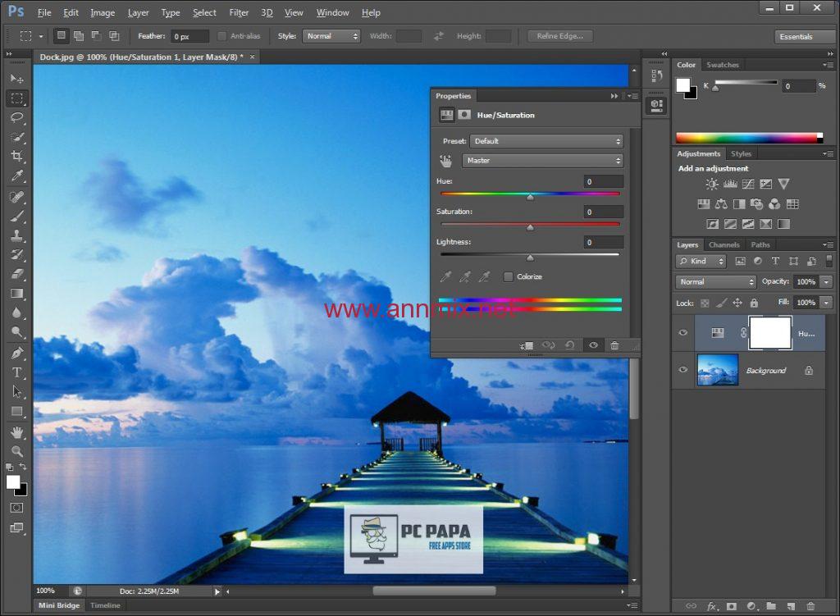
Task: Hide the Background layer
Action: [682, 370]
